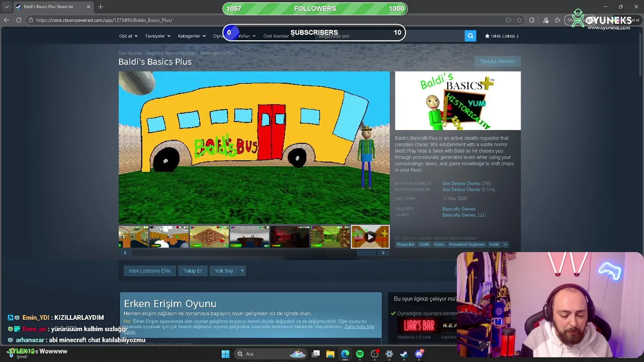Open all reviews Son Derece Olumlu (8.514)
Screen dimensions: 644x362
(x=468, y=190)
